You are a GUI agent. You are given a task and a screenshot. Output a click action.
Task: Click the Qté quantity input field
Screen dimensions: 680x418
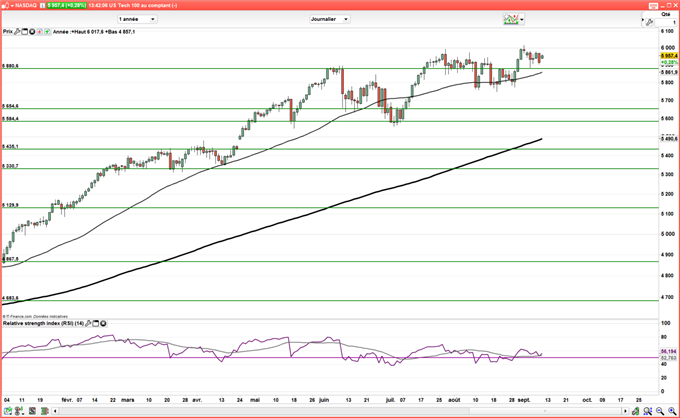point(667,23)
